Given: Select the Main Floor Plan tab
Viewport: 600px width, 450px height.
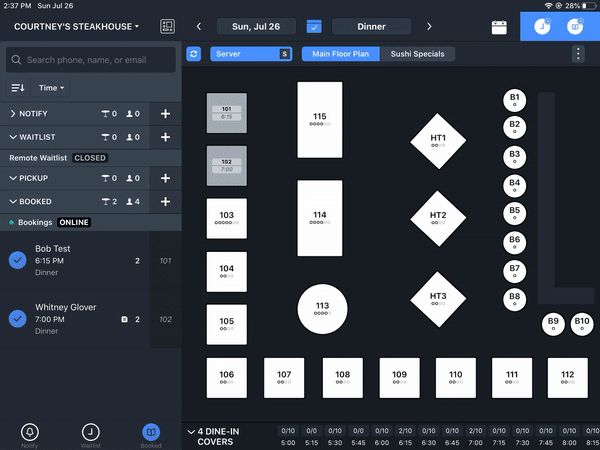Looking at the screenshot, I should (x=341, y=54).
